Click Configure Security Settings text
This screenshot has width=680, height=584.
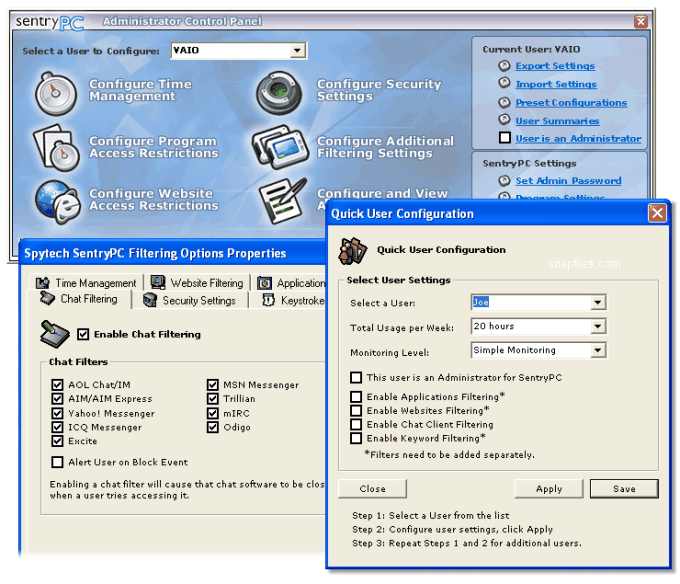pyautogui.click(x=379, y=90)
